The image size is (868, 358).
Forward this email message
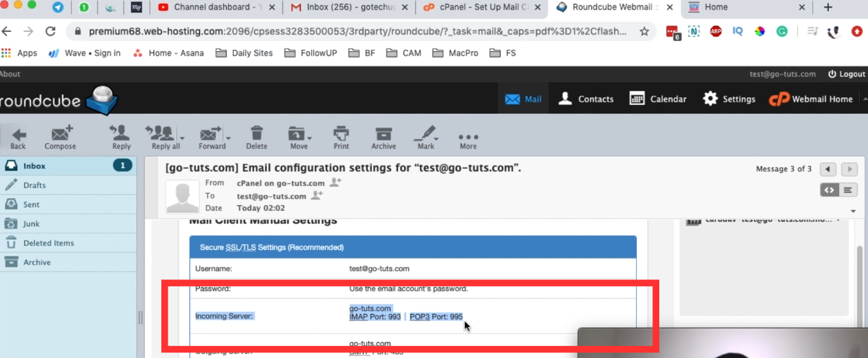point(211,137)
